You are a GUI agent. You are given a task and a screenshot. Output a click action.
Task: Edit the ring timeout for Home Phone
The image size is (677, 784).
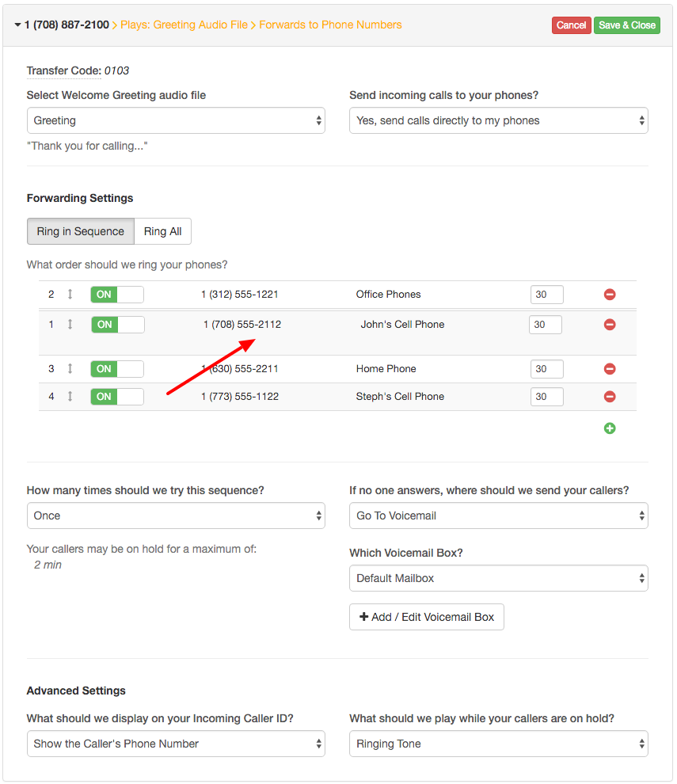546,368
